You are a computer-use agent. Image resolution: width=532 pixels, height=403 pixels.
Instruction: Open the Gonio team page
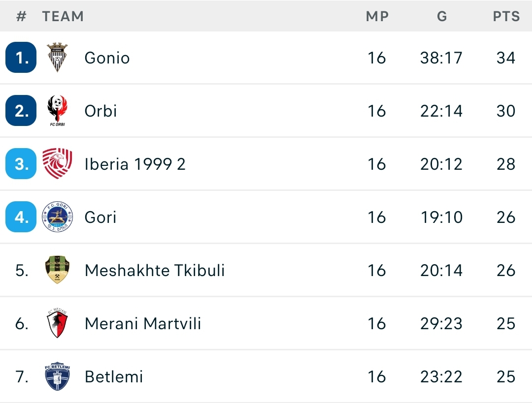(x=107, y=58)
